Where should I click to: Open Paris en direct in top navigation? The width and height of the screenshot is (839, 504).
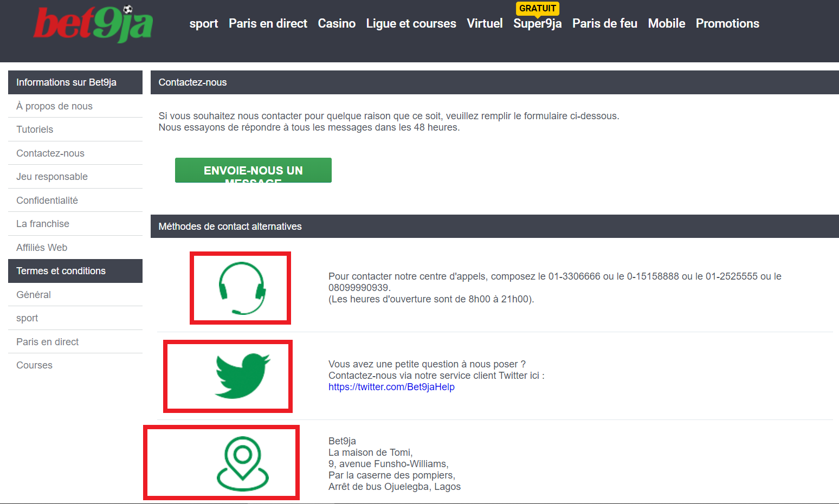(268, 23)
